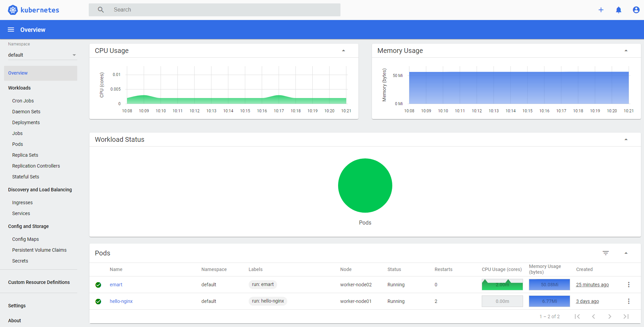Collapse the CPU Usage card
The image size is (644, 327).
(x=344, y=51)
